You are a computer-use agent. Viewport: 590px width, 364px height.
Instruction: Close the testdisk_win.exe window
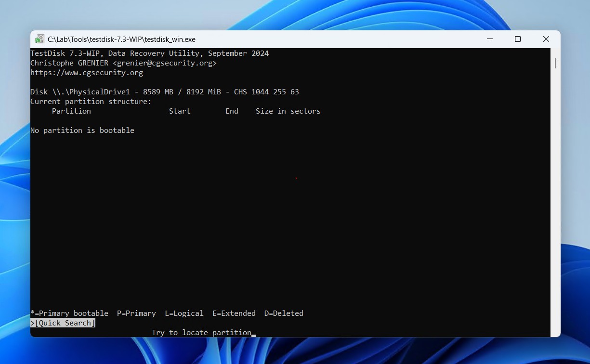pyautogui.click(x=546, y=39)
